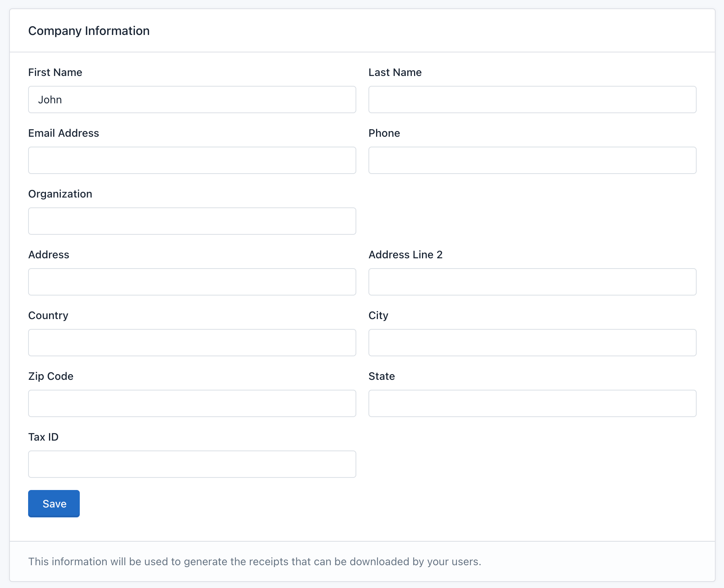Click the Tax ID input field

192,464
